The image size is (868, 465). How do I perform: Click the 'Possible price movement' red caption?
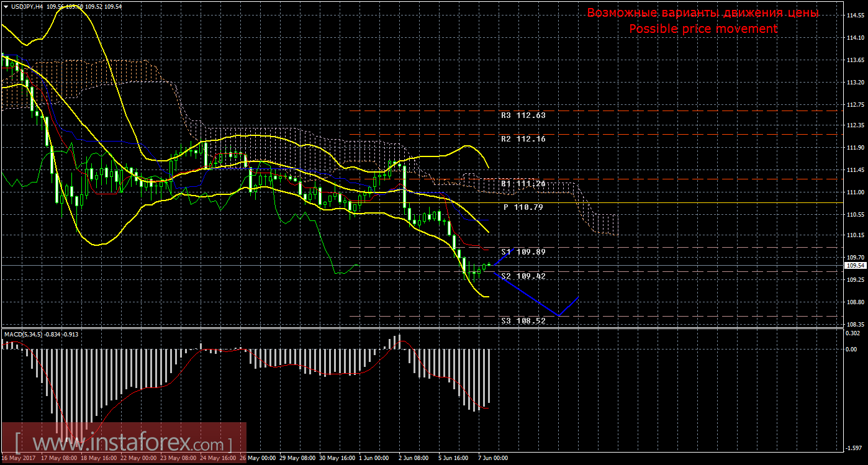click(703, 29)
